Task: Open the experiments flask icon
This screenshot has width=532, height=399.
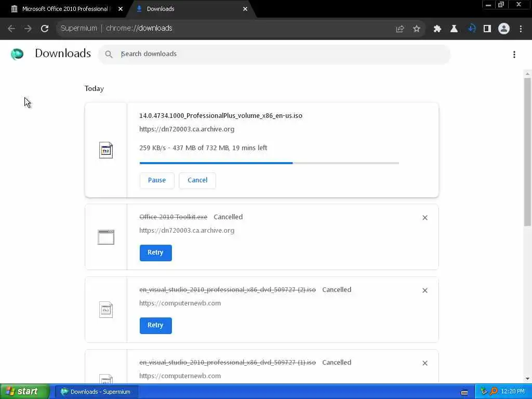Action: [x=454, y=29]
